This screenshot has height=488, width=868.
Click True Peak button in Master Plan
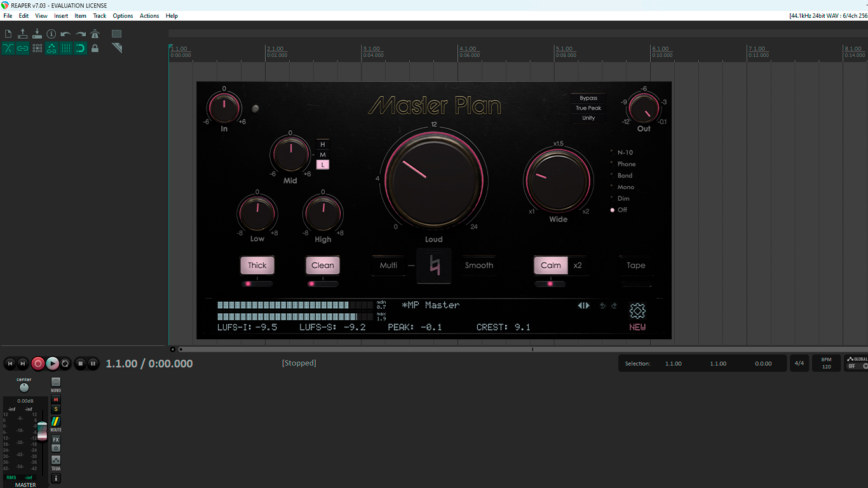click(x=588, y=108)
